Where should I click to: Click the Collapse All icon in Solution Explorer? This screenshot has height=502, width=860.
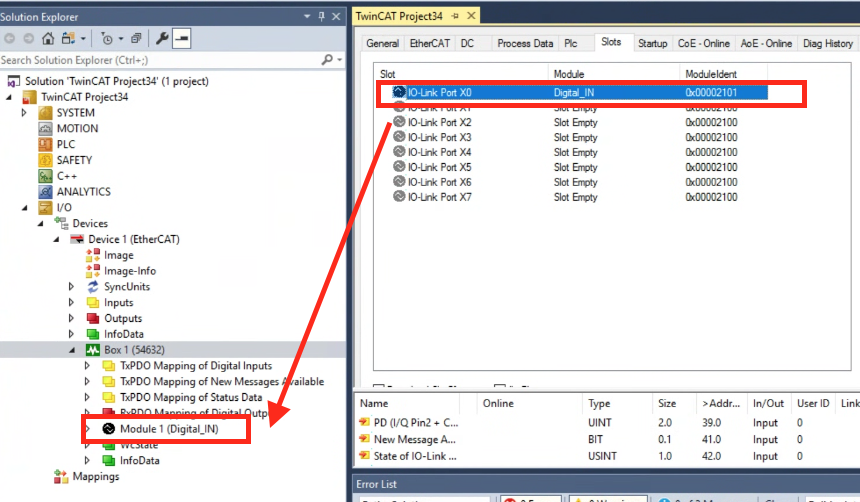pos(136,38)
